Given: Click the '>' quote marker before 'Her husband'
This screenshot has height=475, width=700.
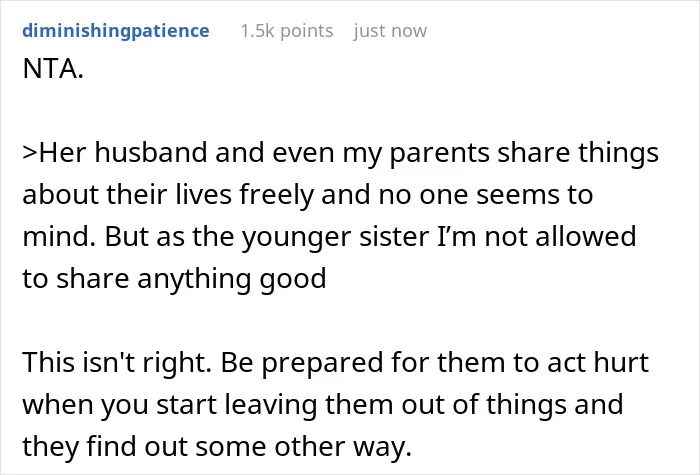Looking at the screenshot, I should (x=30, y=153).
